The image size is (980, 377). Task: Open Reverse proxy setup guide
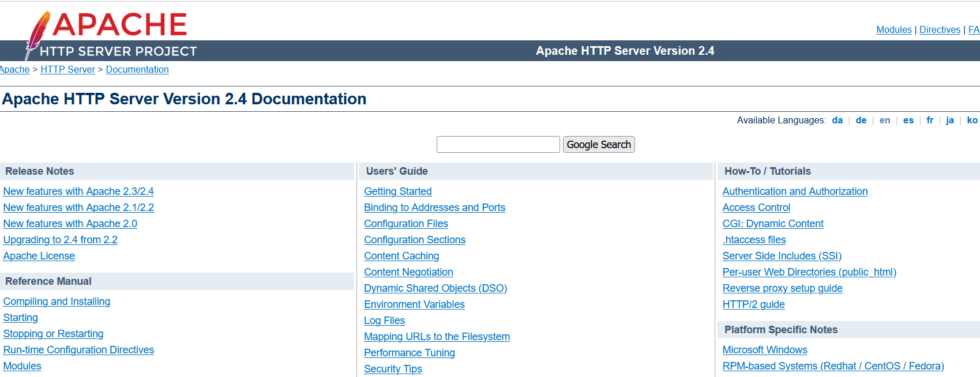(x=783, y=288)
